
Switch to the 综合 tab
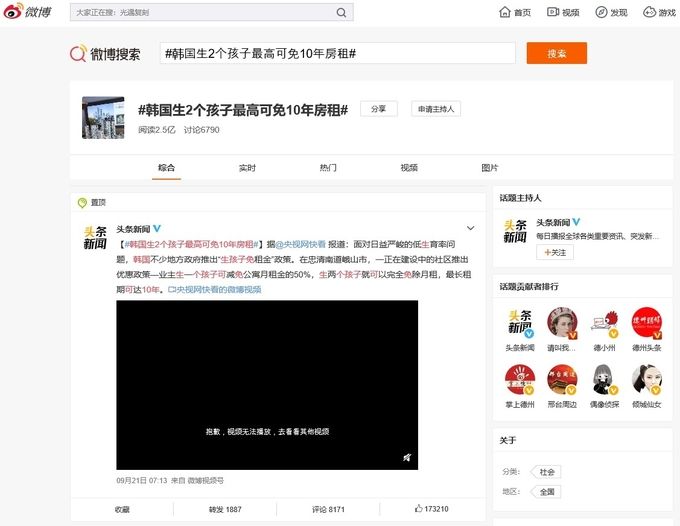[x=167, y=167]
